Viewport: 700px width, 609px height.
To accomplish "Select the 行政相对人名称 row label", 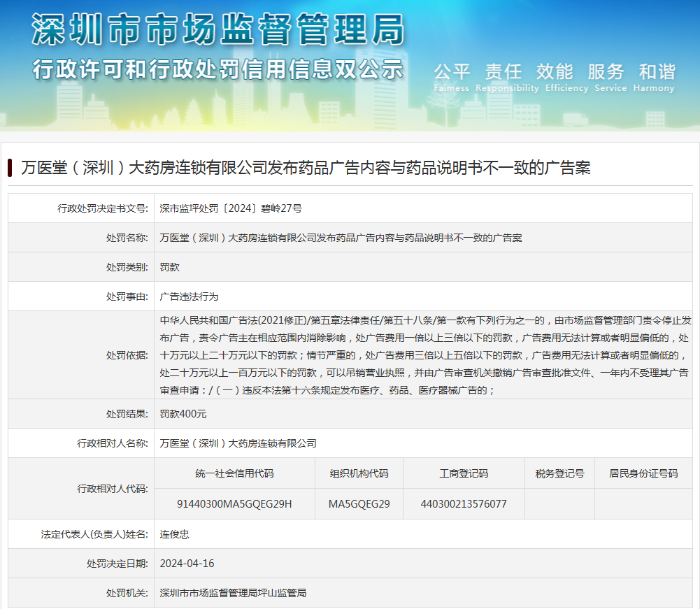I will click(113, 444).
